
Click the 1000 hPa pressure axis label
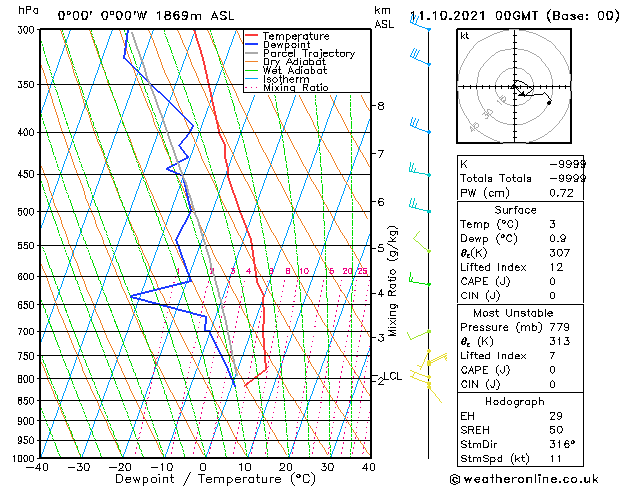pyautogui.click(x=24, y=458)
